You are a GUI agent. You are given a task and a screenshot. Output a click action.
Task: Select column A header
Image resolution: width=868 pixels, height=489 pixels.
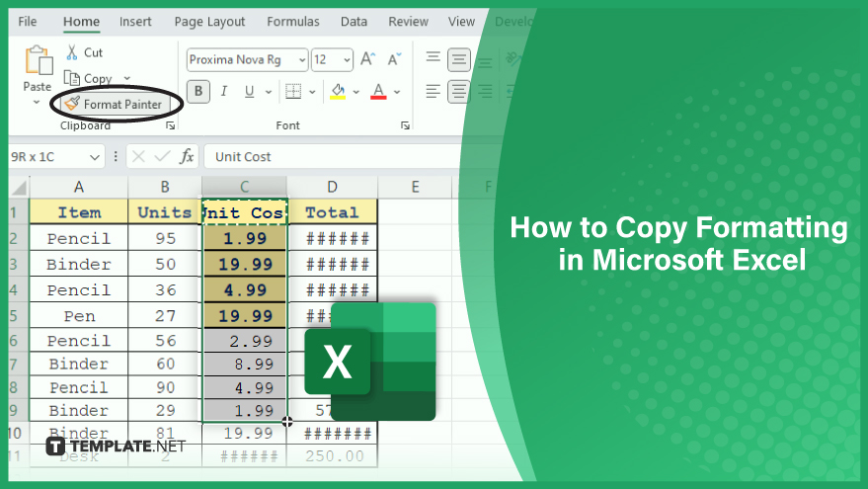(x=79, y=187)
